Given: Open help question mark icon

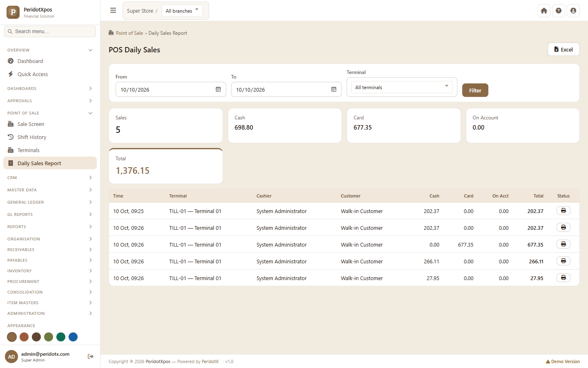Looking at the screenshot, I should pos(559,11).
